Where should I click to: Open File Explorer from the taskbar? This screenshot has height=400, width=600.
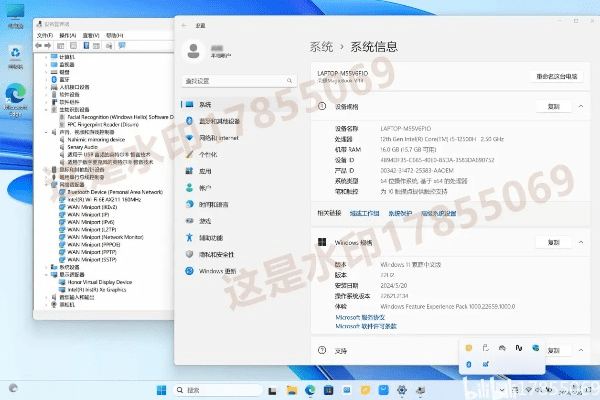point(292,390)
